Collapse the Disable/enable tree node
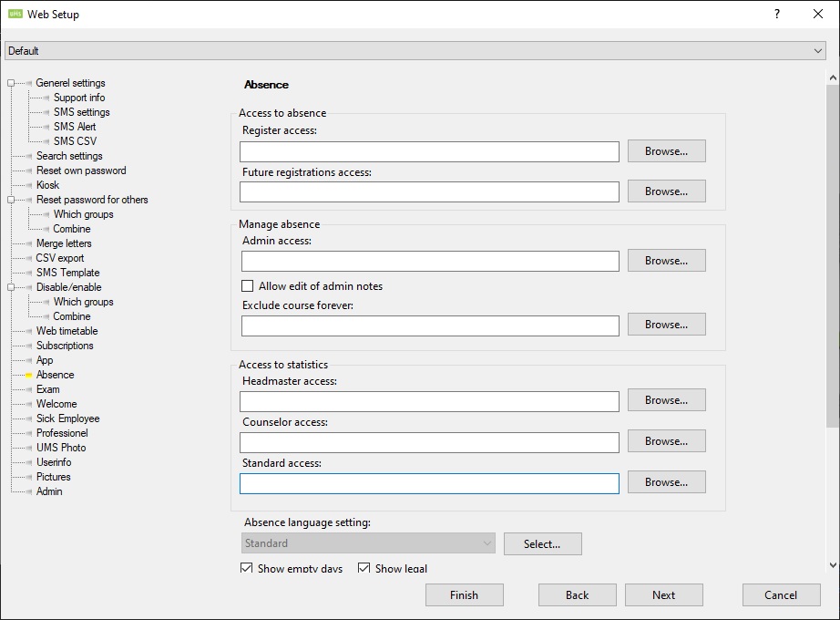The height and width of the screenshot is (620, 840). 11,287
